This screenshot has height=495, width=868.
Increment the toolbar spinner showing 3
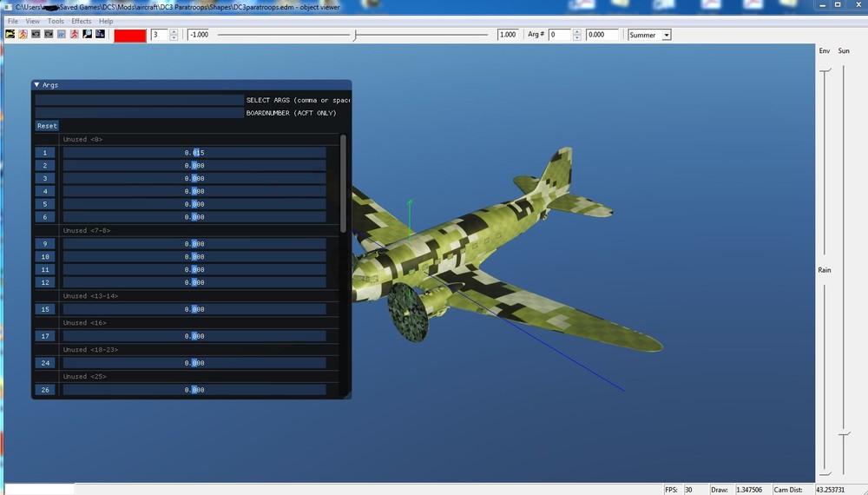pos(174,32)
